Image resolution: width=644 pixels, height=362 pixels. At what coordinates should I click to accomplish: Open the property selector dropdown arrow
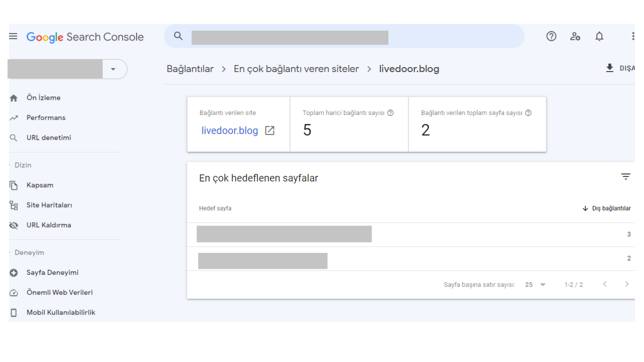click(x=113, y=69)
